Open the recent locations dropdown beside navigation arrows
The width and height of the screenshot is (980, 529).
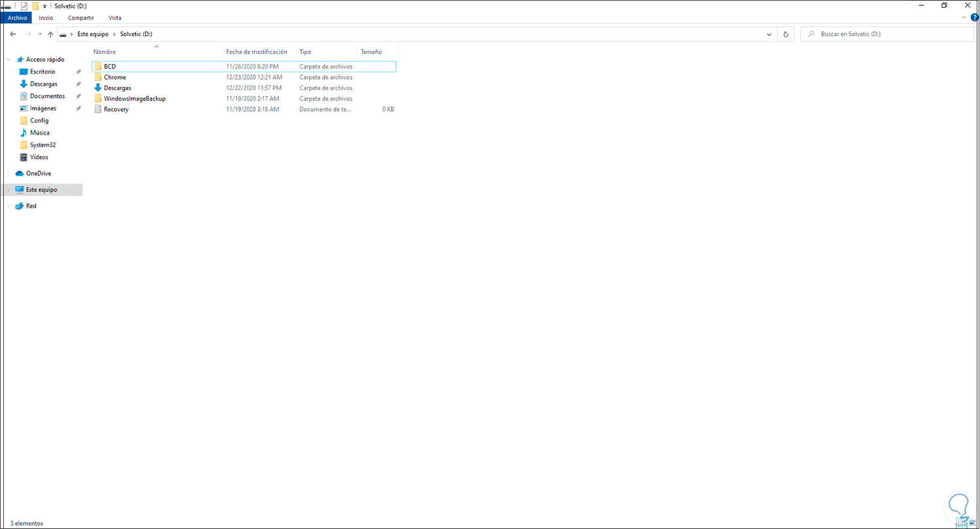point(39,34)
